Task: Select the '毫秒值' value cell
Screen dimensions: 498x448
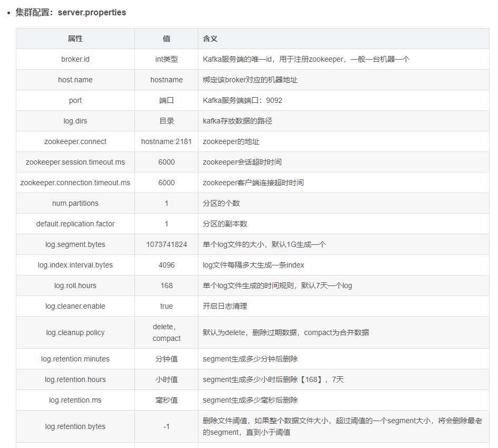Action: click(166, 401)
